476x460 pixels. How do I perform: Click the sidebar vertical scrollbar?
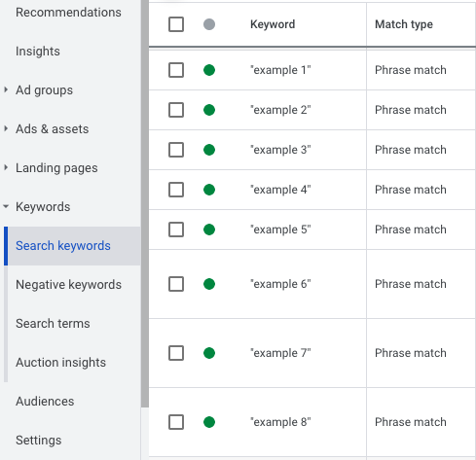click(x=145, y=203)
